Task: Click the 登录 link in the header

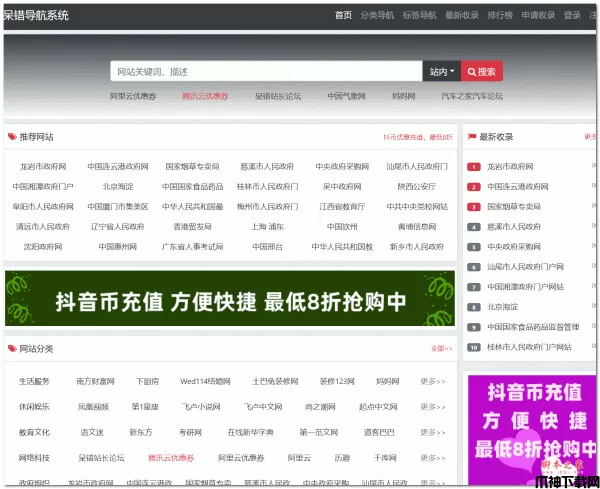Action: click(x=572, y=15)
